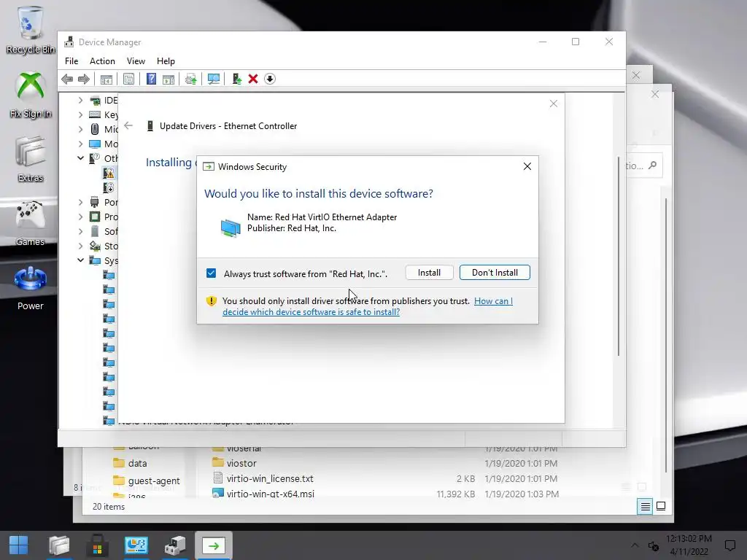
Task: Expand the Processors tree node
Action: pyautogui.click(x=80, y=217)
